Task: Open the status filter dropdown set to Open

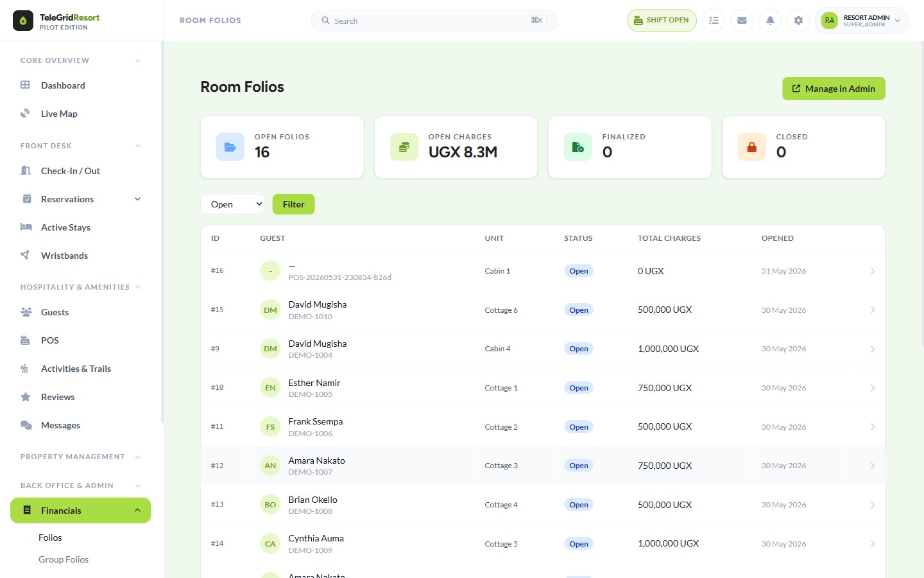Action: click(232, 204)
